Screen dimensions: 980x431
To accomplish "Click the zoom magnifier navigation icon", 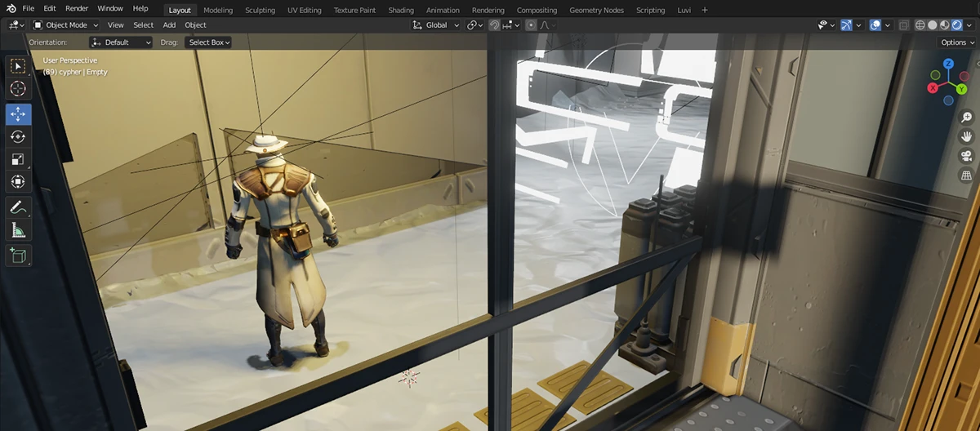I will [x=967, y=118].
